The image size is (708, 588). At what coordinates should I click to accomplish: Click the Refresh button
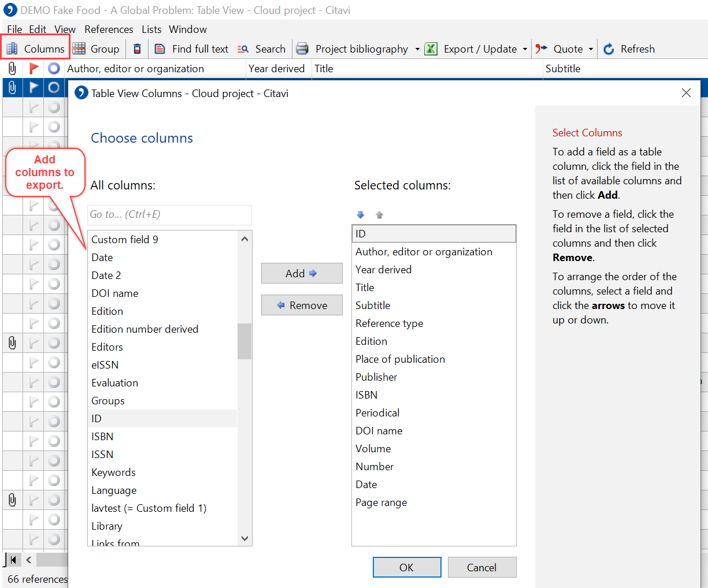click(x=629, y=49)
